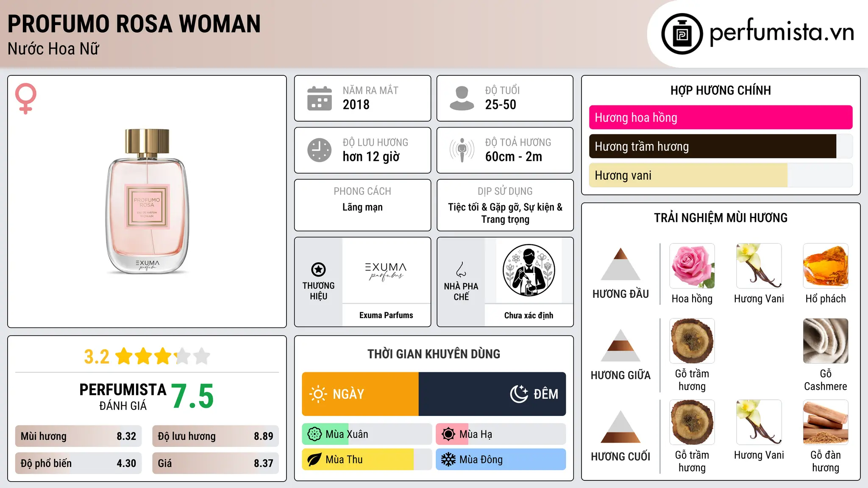Click the Hoa hồng rose note image
The height and width of the screenshot is (488, 868).
click(x=692, y=266)
